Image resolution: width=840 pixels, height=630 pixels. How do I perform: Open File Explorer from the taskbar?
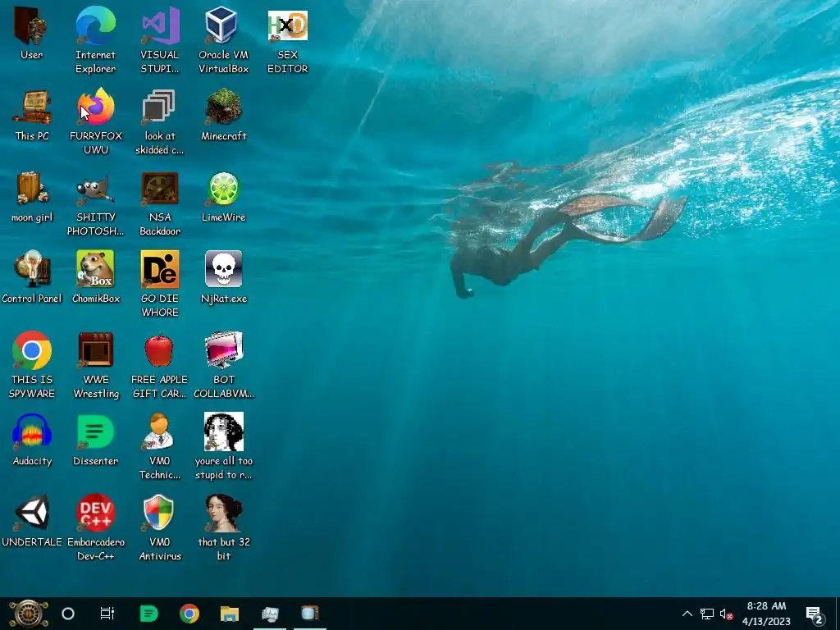point(230,614)
